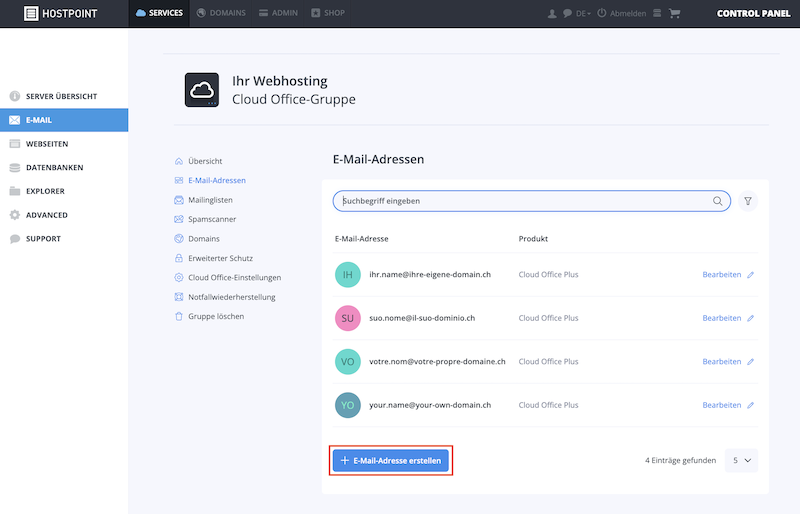800x514 pixels.
Task: Click the SU avatar circle
Action: click(347, 318)
